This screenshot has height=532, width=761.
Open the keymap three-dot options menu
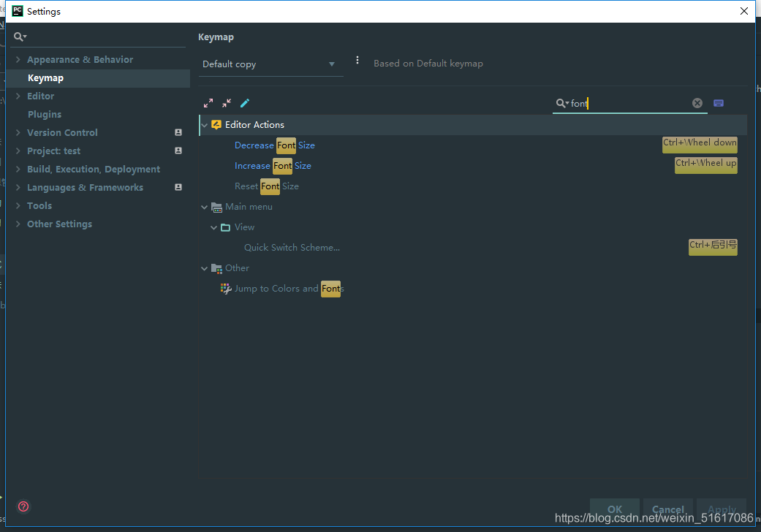[x=357, y=60]
